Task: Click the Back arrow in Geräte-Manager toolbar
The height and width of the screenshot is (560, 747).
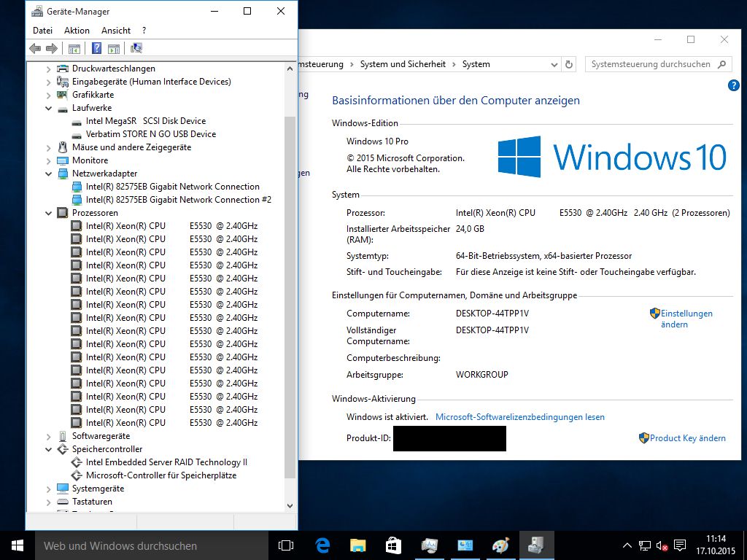Action: click(x=35, y=48)
